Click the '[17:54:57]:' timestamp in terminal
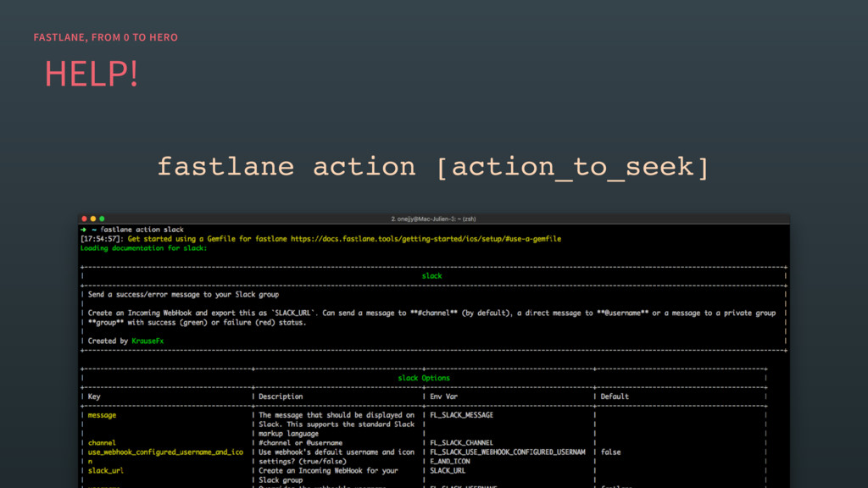Image resolution: width=868 pixels, height=488 pixels. point(102,239)
